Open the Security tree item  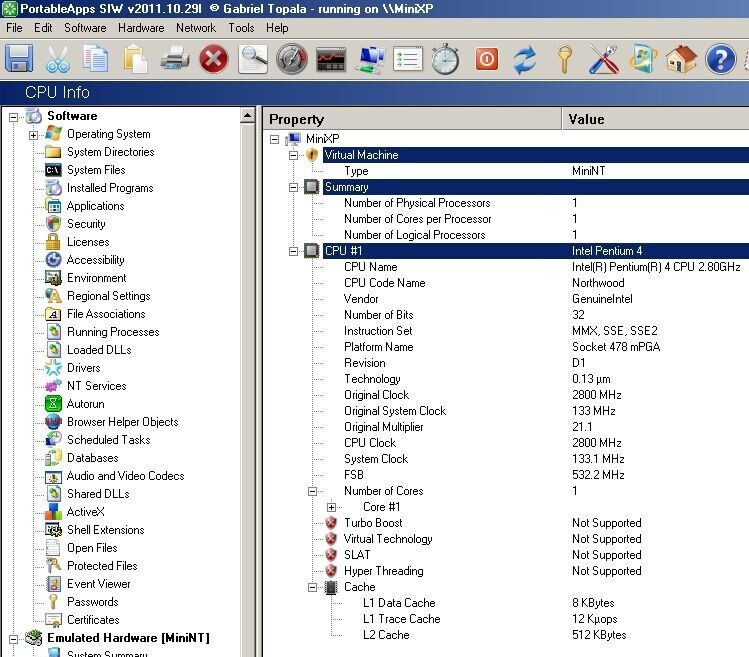pyautogui.click(x=86, y=224)
